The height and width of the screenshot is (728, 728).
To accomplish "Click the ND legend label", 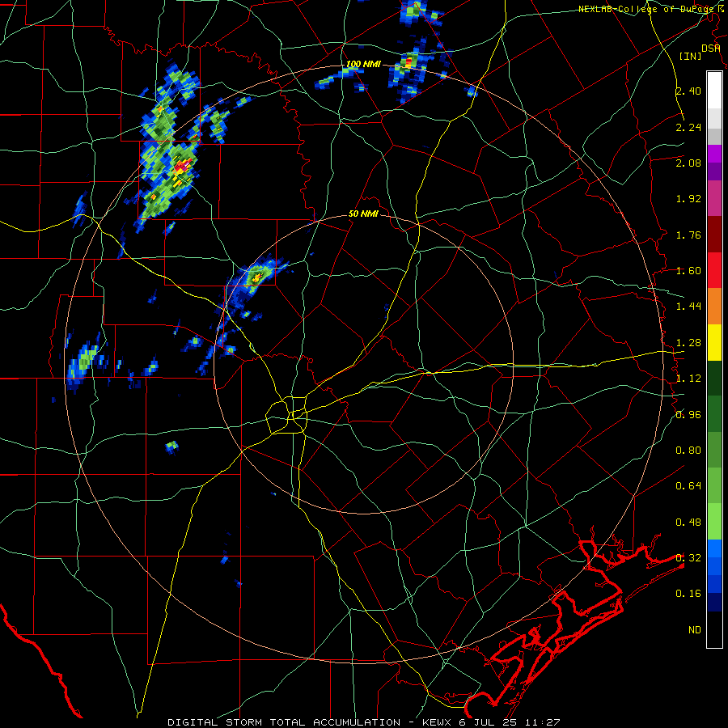I will [695, 630].
